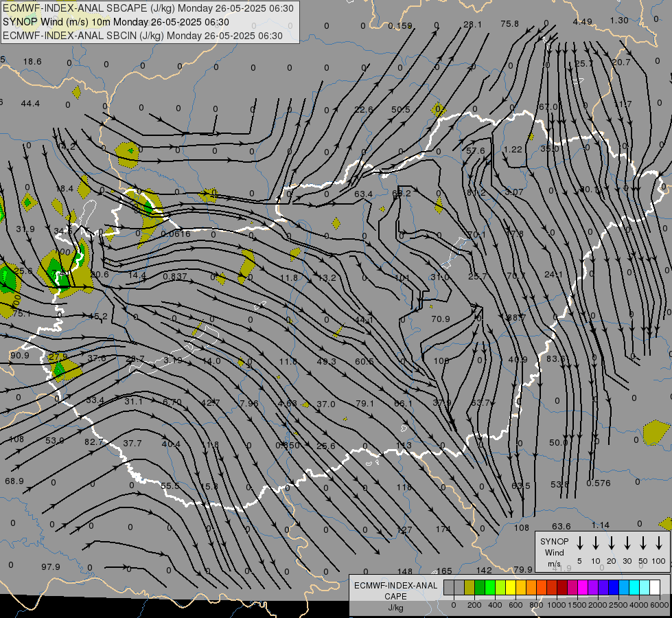
Task: Click the map value 79.1
Action: point(364,403)
